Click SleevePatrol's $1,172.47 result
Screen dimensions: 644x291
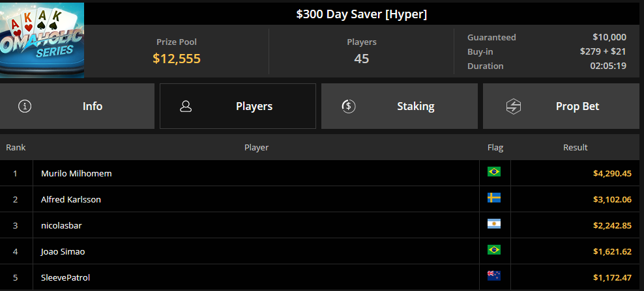612,278
